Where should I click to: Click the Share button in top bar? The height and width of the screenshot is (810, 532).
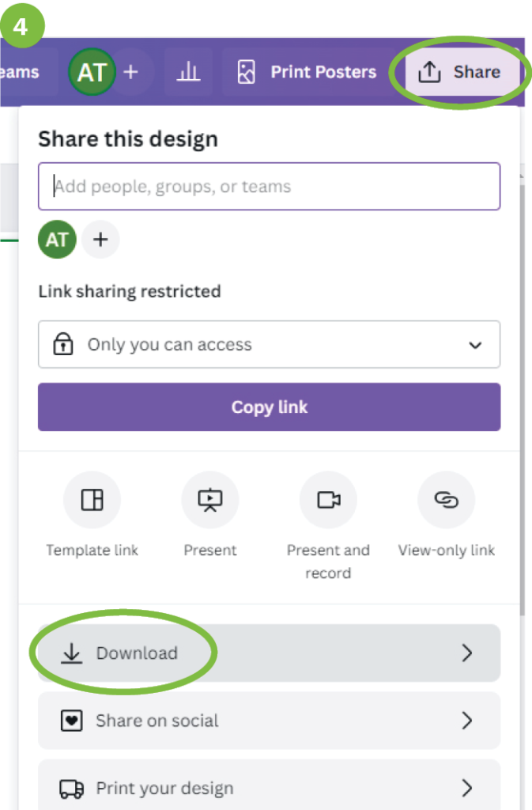click(460, 72)
